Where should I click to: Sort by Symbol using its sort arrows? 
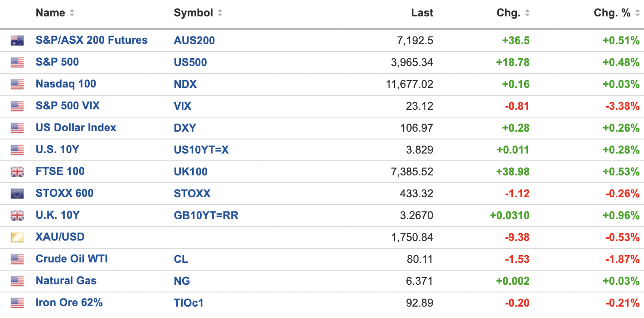point(220,13)
